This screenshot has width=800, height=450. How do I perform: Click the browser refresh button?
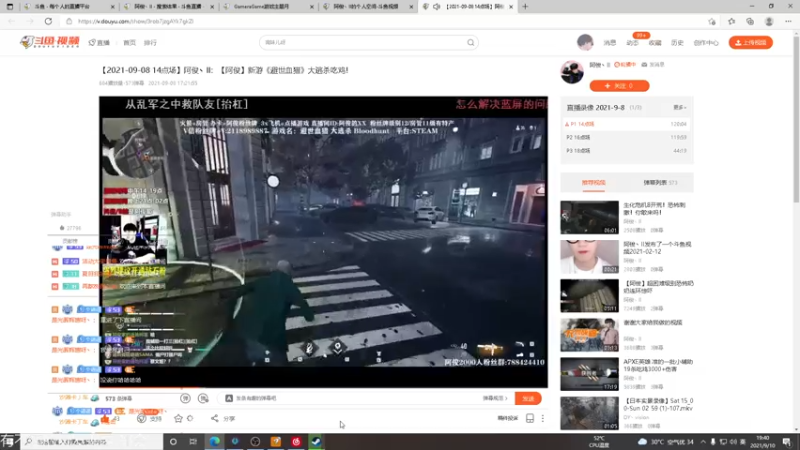pyautogui.click(x=48, y=21)
